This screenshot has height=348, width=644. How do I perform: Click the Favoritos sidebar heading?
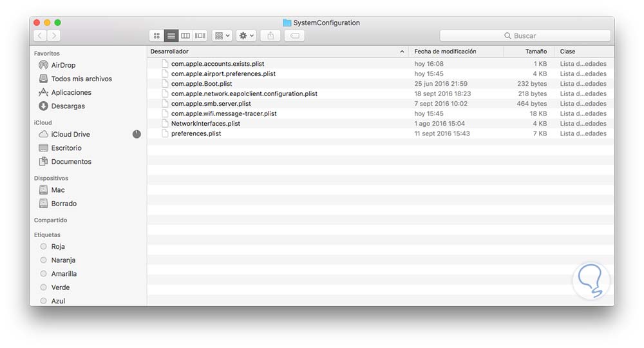point(46,53)
